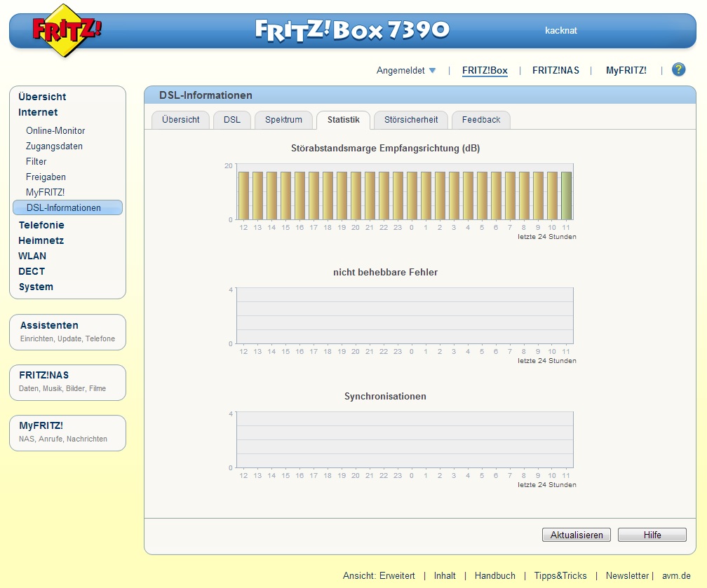The width and height of the screenshot is (707, 588).
Task: Open the Zugangsdaten menu entry
Action: (54, 146)
